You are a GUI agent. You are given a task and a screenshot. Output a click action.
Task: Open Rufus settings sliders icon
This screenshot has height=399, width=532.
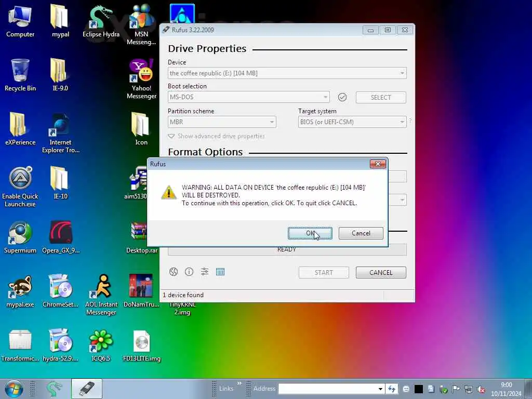pos(205,272)
